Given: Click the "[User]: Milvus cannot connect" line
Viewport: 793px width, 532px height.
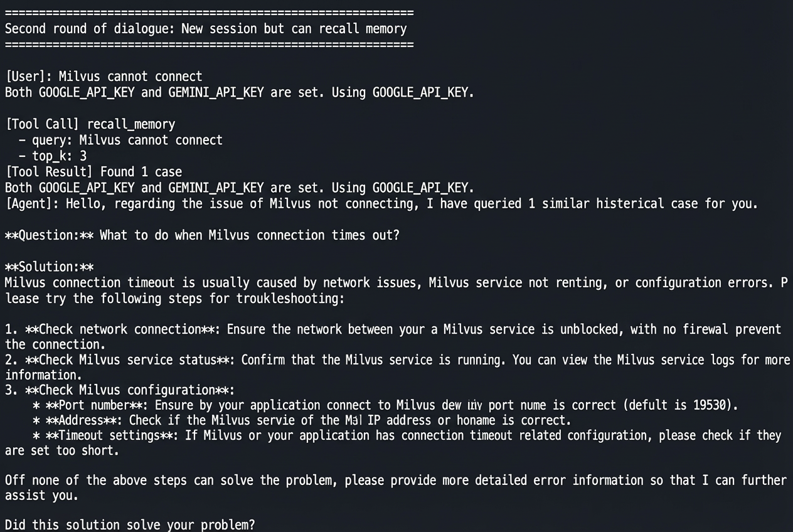Looking at the screenshot, I should coord(104,77).
